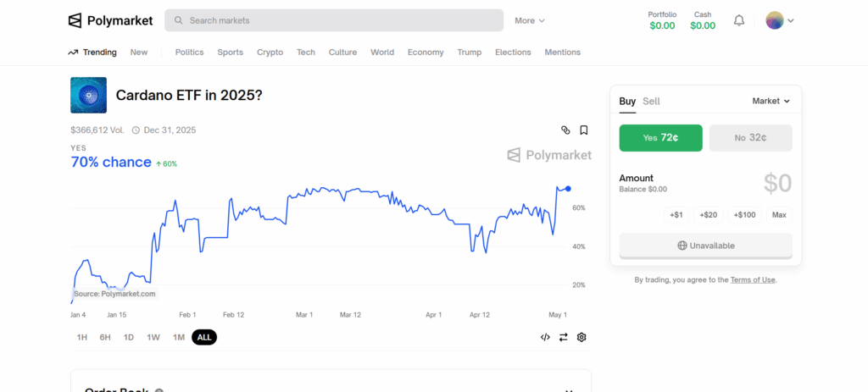Focus the Search markets field
868x392 pixels.
(334, 20)
